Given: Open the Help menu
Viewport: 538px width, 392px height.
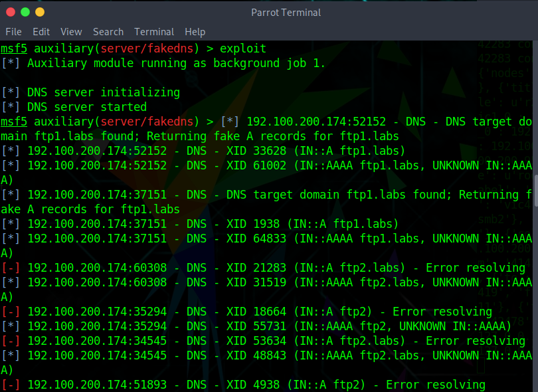Looking at the screenshot, I should pos(195,32).
